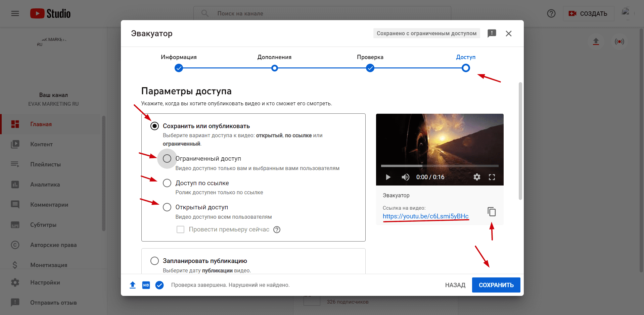644x315 pixels.
Task: Click the 326 подписчиков text
Action: point(348,302)
